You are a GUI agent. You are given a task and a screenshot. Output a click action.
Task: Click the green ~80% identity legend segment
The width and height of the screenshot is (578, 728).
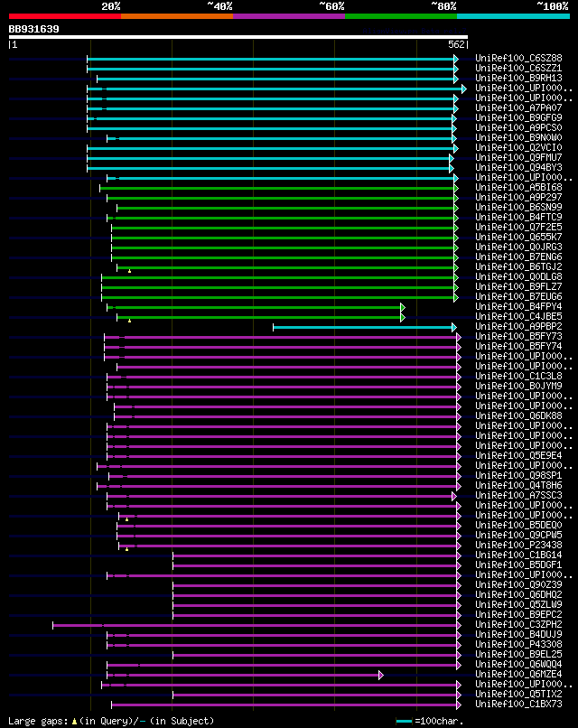(401, 16)
